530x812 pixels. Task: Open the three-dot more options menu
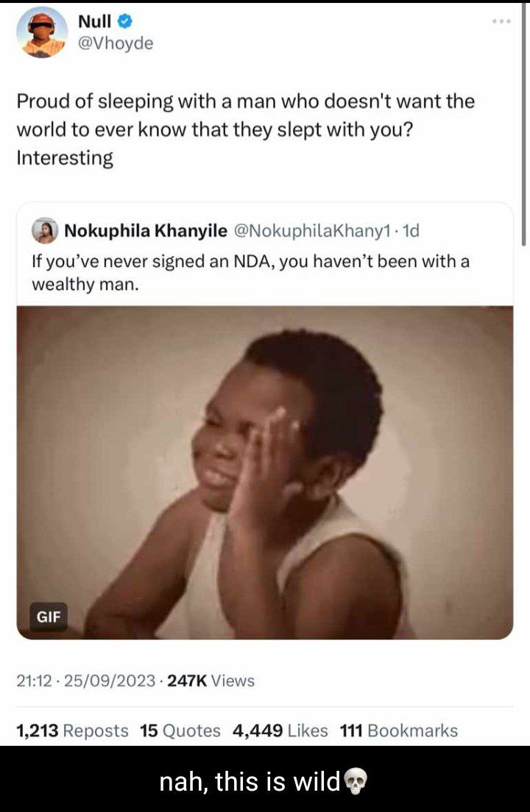[x=502, y=21]
